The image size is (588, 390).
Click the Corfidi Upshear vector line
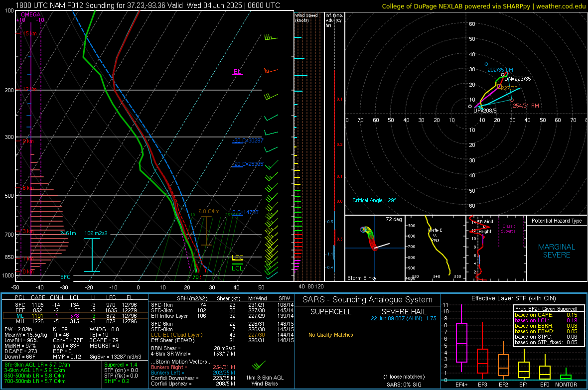click(193, 383)
